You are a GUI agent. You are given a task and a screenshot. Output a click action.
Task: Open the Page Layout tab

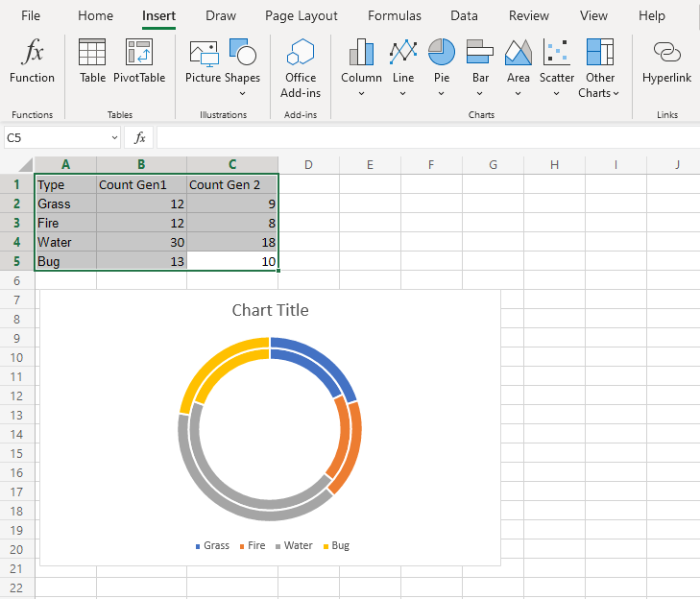(x=302, y=16)
